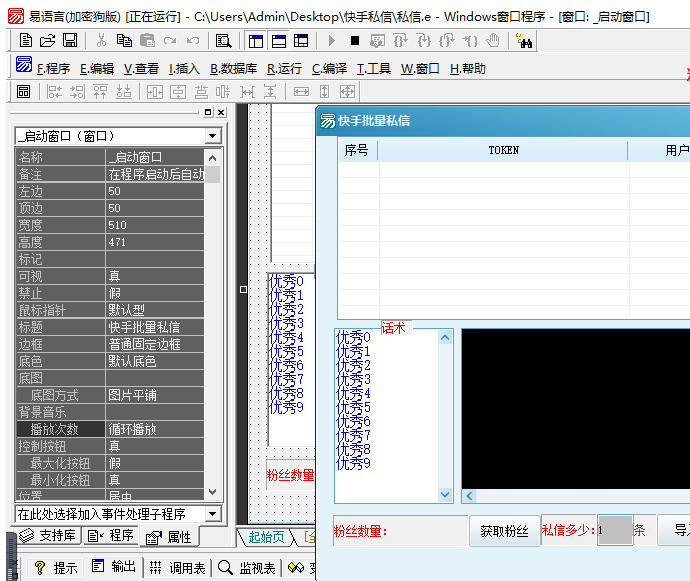Select 优秀5 in the running window list
The width and height of the screenshot is (690, 581).
(353, 407)
